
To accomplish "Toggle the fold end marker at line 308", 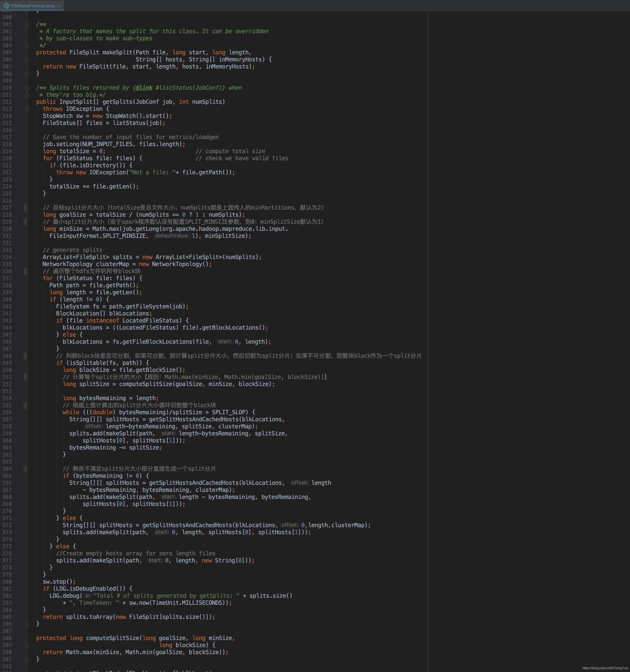I will (27, 74).
